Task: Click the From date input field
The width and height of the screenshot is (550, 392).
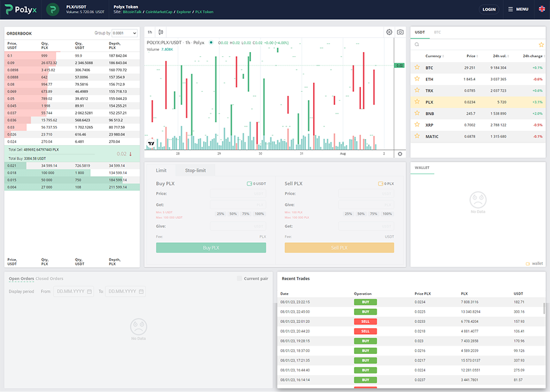Action: click(73, 291)
